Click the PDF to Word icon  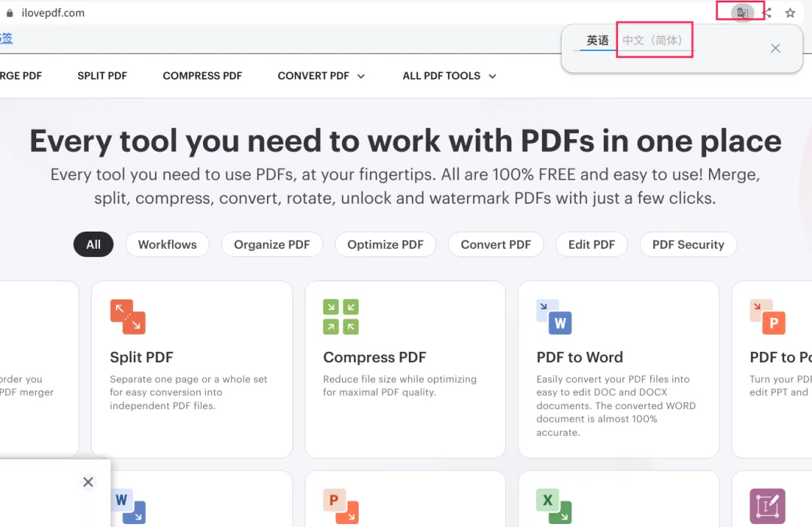click(x=554, y=317)
